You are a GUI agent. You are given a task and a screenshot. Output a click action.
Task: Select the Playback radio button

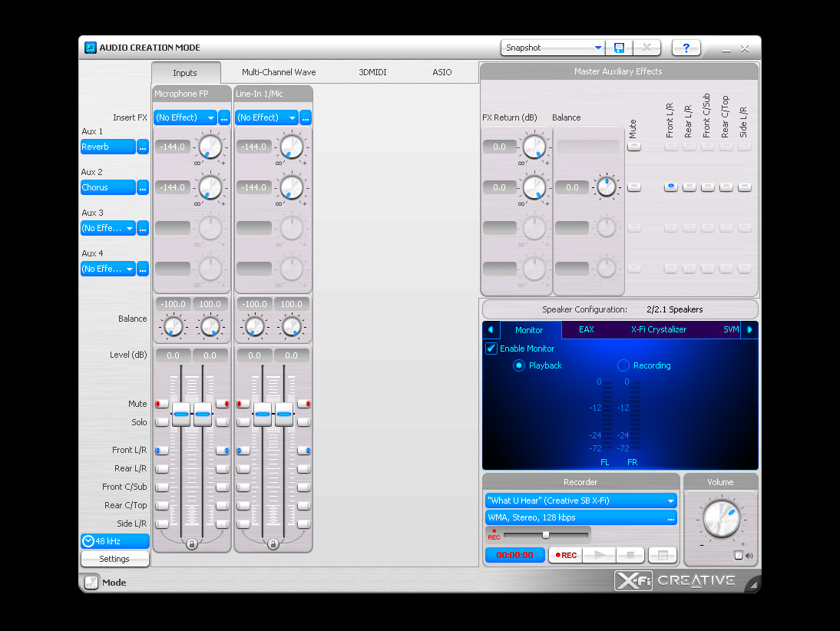518,365
